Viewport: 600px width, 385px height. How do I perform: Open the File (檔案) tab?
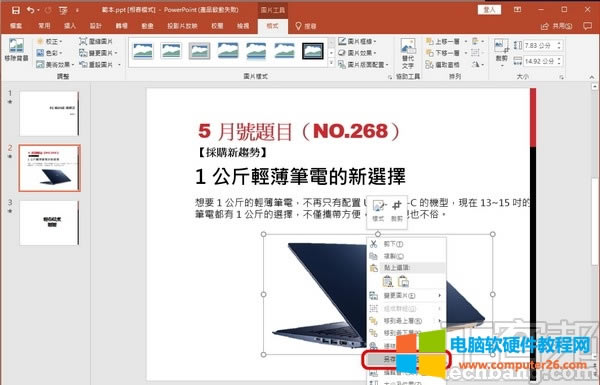click(x=16, y=26)
